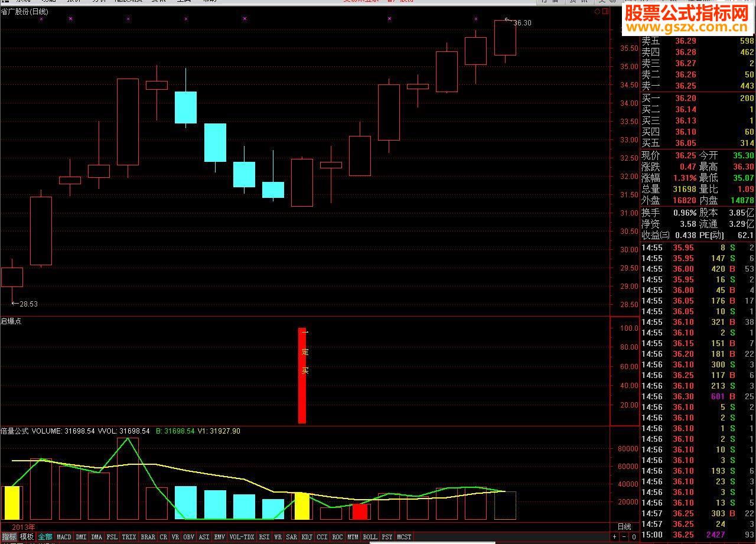Choose the FSL indicator
The image size is (756, 544).
(112, 537)
